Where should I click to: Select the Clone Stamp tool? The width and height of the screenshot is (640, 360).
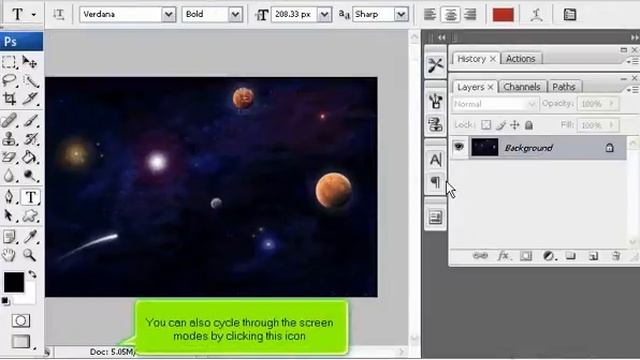point(9,139)
